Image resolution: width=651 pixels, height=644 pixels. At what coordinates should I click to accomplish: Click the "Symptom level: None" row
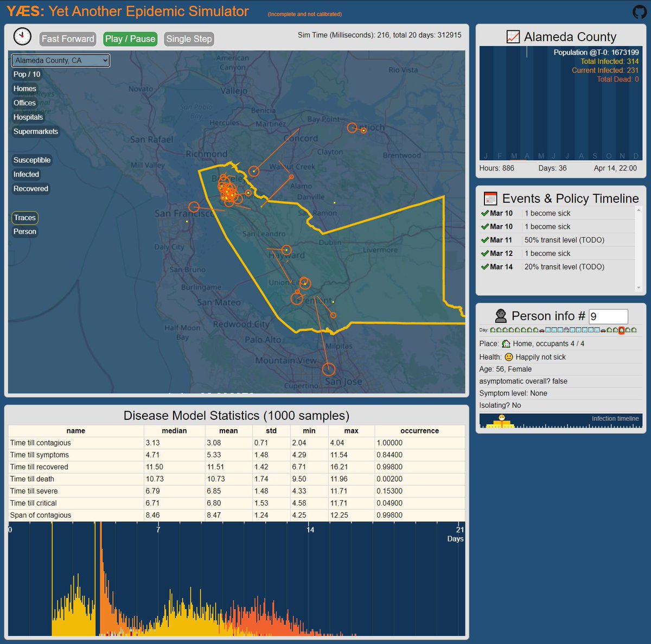561,393
